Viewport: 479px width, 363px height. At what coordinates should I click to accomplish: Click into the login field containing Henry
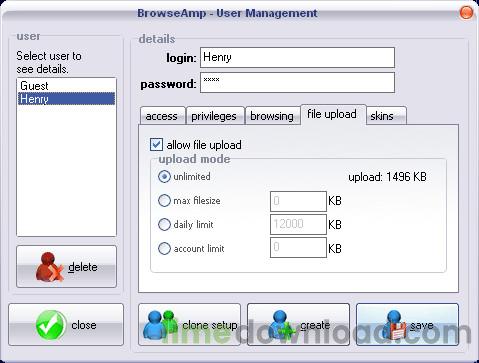297,57
